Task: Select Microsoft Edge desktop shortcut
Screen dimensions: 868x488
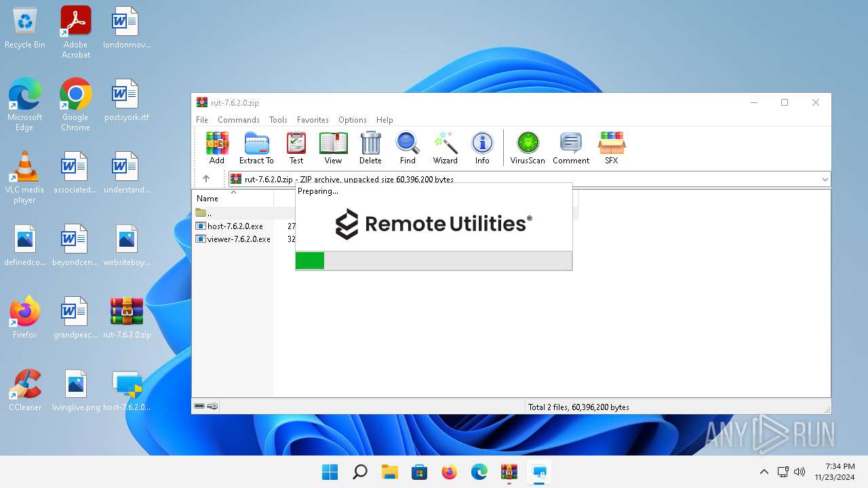Action: pos(25,104)
